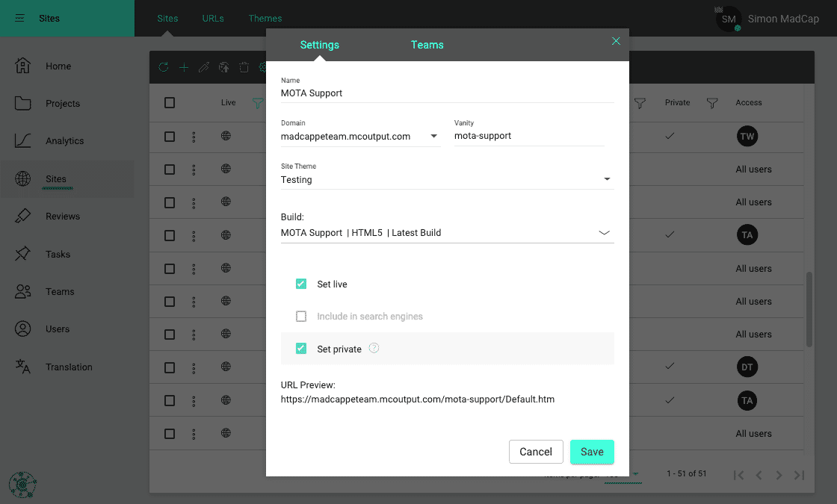
Task: Click the filter icon beside Private column
Action: [712, 103]
